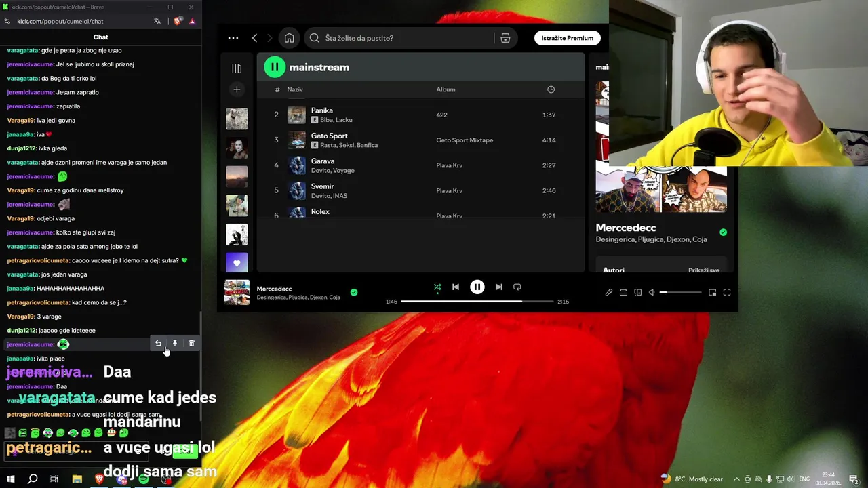Toggle saved checkmark in Now Playing panel
This screenshot has height=488, width=868.
pyautogui.click(x=723, y=232)
